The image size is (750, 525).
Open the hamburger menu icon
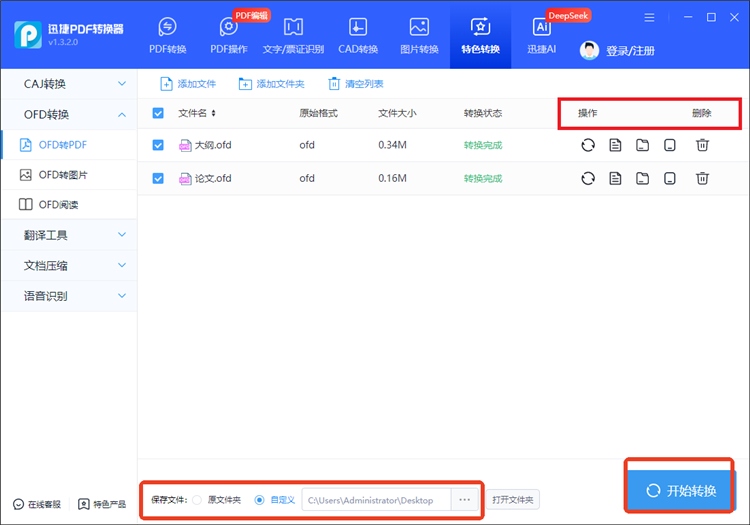[x=649, y=18]
